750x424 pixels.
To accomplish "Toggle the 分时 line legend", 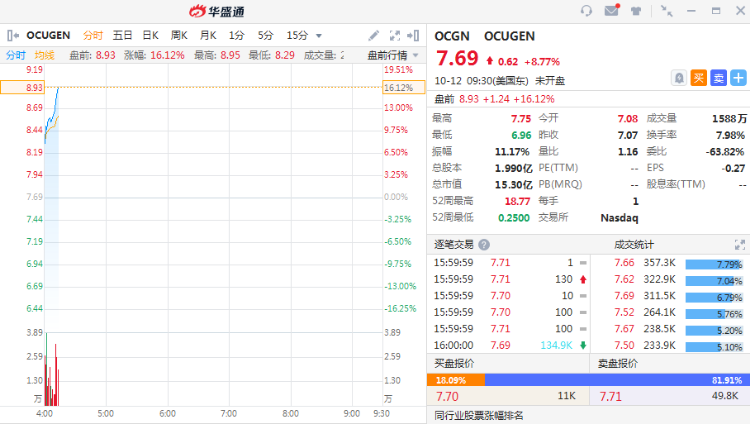I will (x=16, y=55).
